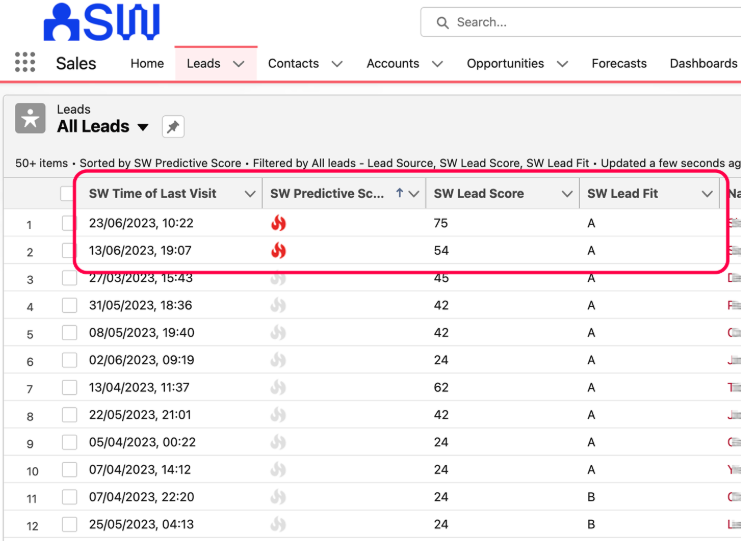Open the App Launcher dots grid

point(25,62)
